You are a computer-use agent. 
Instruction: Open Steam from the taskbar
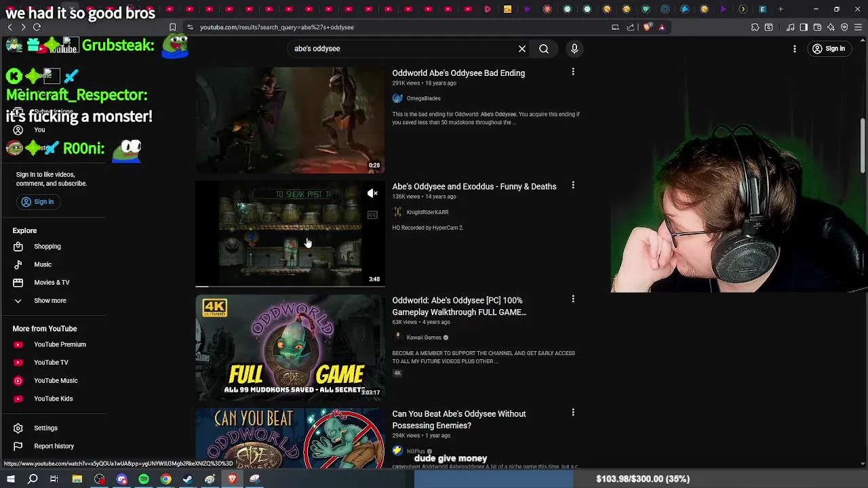point(188,479)
